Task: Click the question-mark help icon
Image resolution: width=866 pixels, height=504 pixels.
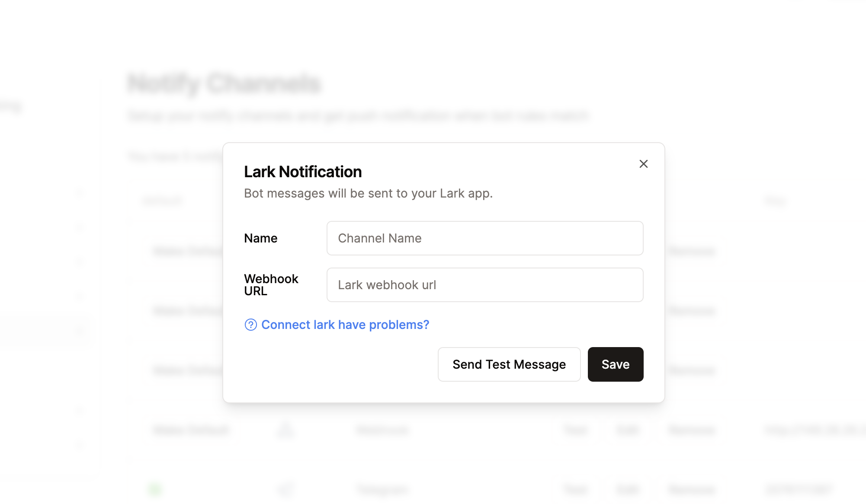Action: [251, 325]
